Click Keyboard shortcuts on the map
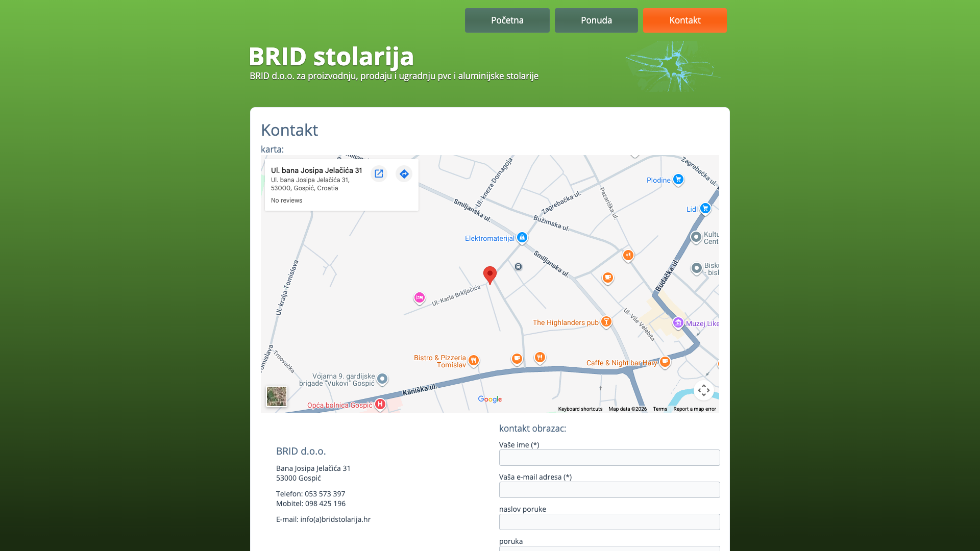Screen dimensions: 980x551 click(x=580, y=409)
